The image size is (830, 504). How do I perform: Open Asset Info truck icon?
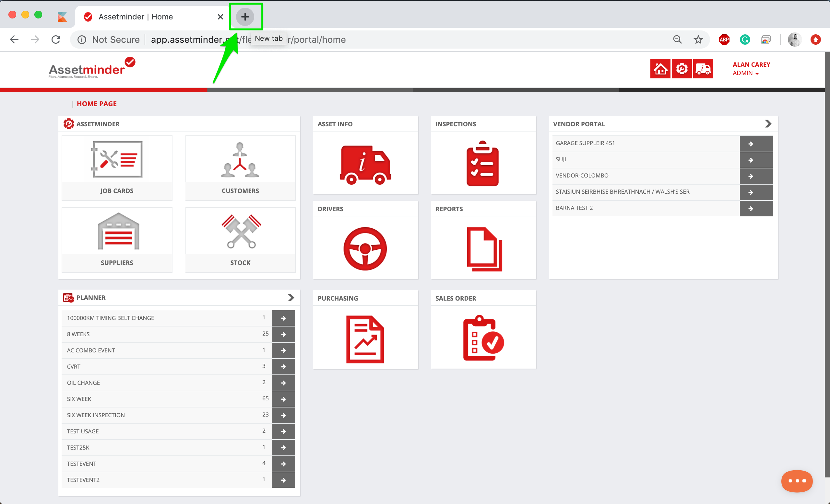[365, 165]
